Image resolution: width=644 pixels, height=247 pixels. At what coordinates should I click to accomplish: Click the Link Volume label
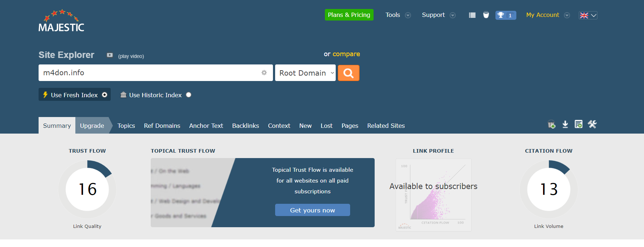point(549,226)
